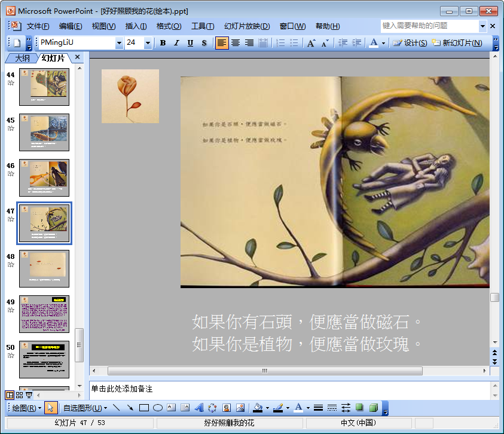Toggle Italic formatting
The width and height of the screenshot is (504, 434).
tap(176, 43)
